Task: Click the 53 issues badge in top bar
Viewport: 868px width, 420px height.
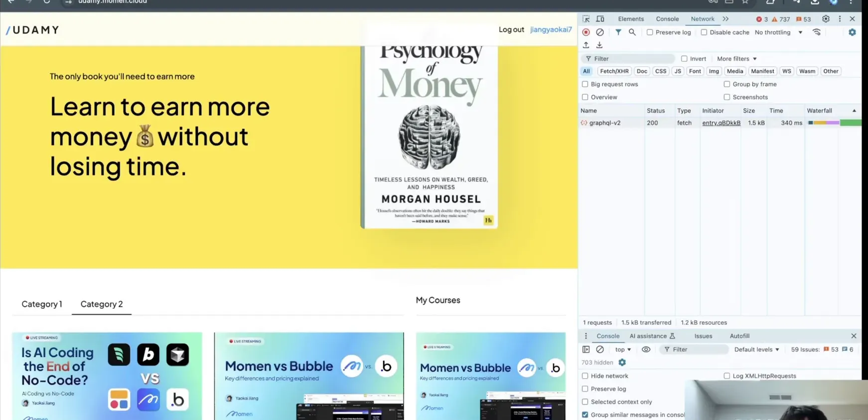Action: (x=803, y=19)
